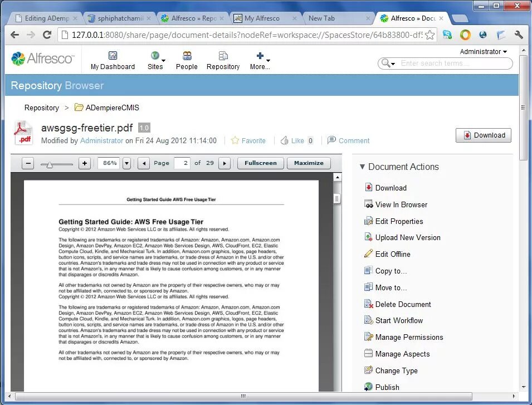Click the Administrator modifier link
This screenshot has height=405, width=532.
[101, 140]
